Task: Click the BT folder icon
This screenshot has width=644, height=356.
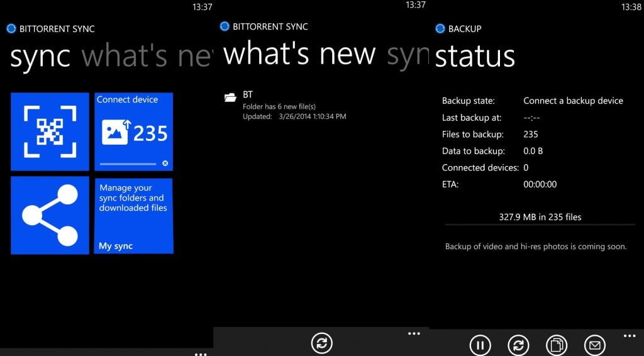Action: pyautogui.click(x=230, y=97)
